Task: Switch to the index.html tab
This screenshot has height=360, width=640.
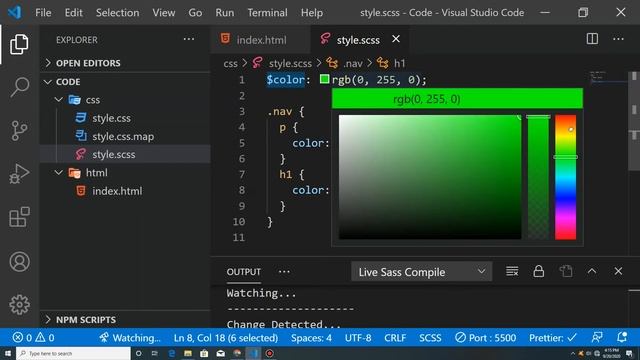Action: (x=261, y=40)
